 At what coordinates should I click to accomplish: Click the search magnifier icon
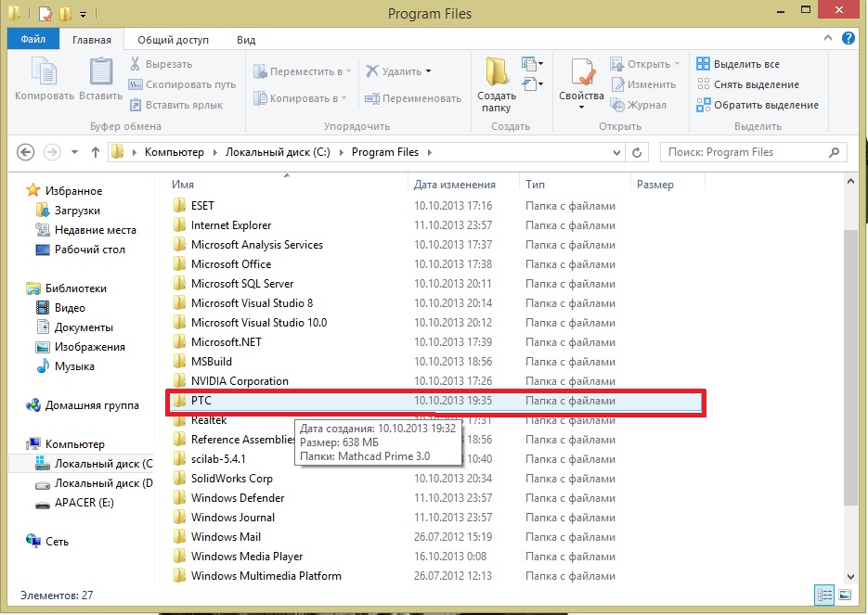tap(834, 152)
